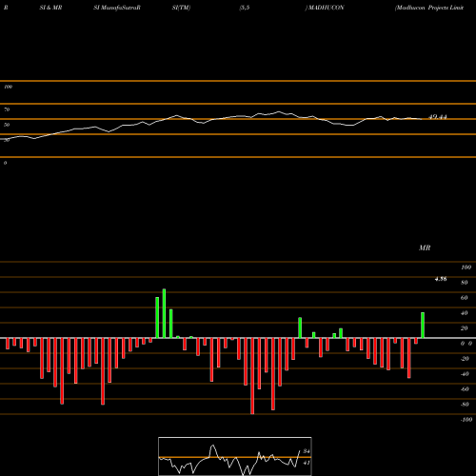Click the MR axis '40' label

click(x=465, y=313)
